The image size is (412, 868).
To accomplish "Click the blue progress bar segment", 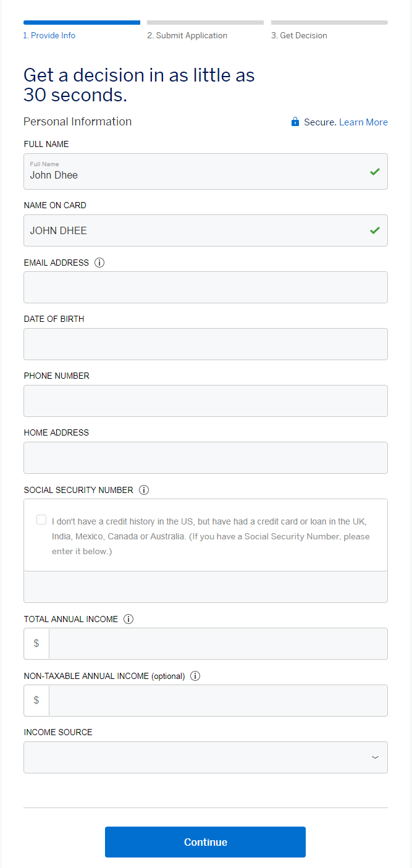I will 82,22.
